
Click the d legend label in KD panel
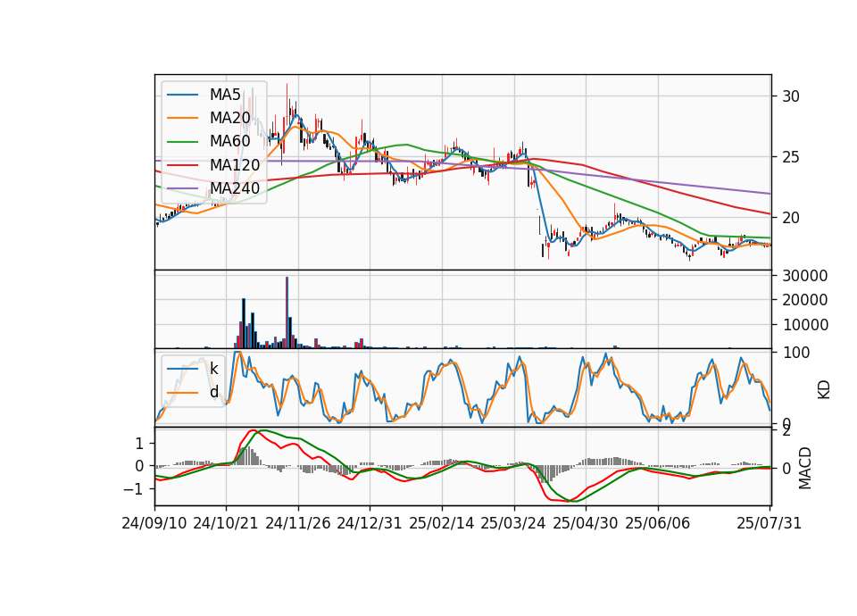[x=213, y=392]
